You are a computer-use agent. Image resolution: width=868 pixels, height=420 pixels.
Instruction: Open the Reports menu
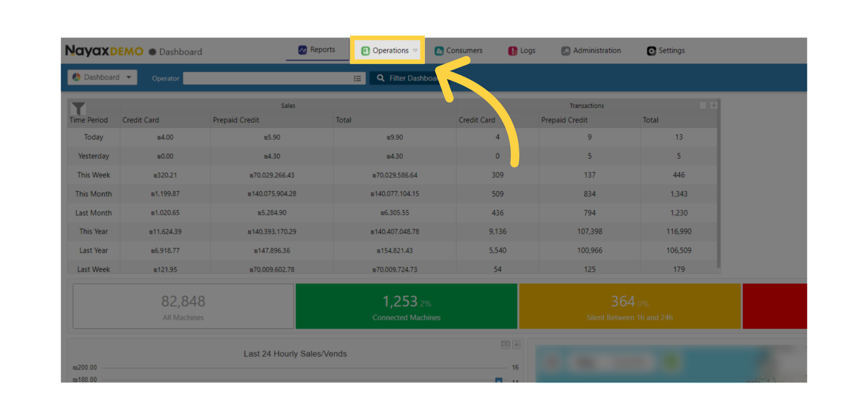pos(317,50)
